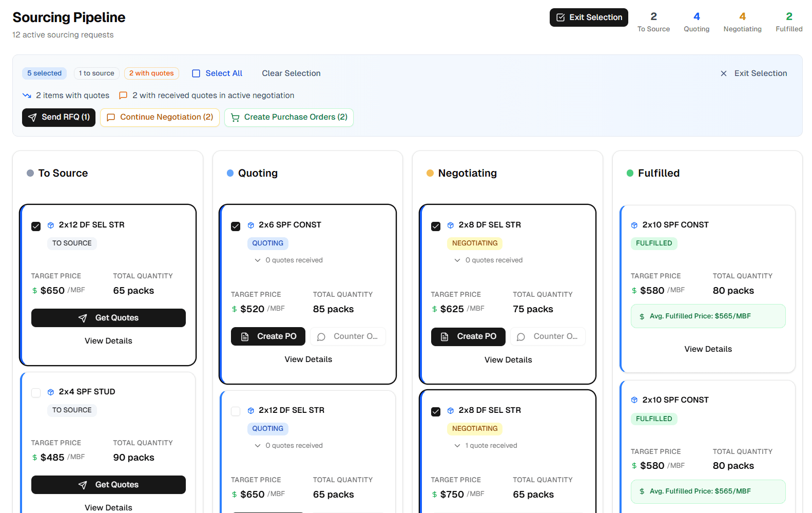This screenshot has width=812, height=513.
Task: Click dollar icon beside $750 target price
Action: coord(434,495)
